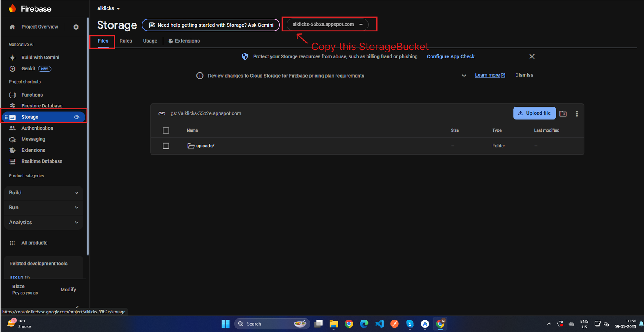Open Authentication in the sidebar

point(37,128)
